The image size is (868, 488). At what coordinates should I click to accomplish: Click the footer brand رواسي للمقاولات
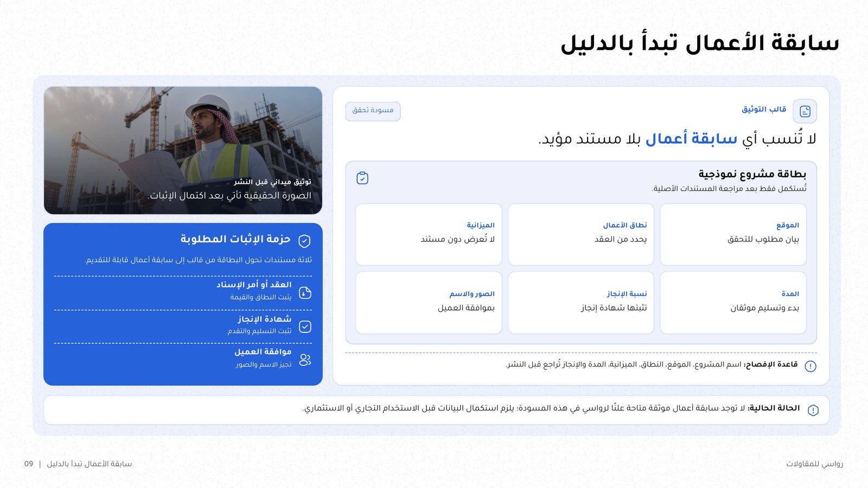815,464
